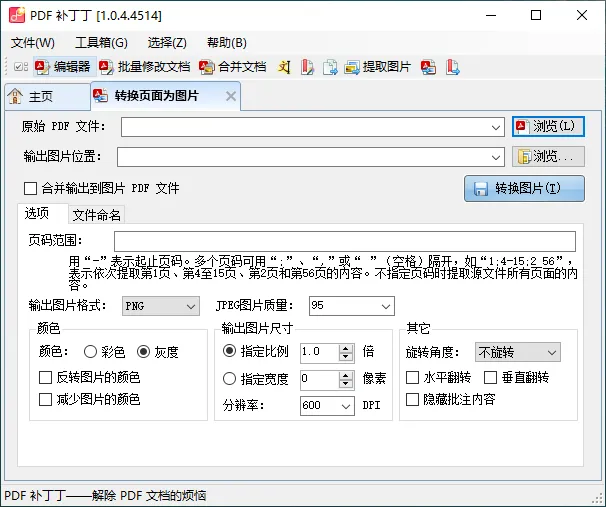
Task: Maximize the PDF 补丁丁 window
Action: [536, 15]
